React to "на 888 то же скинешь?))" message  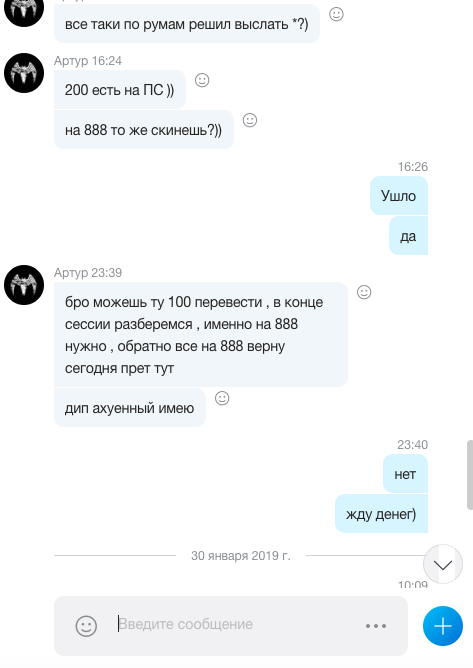[250, 120]
